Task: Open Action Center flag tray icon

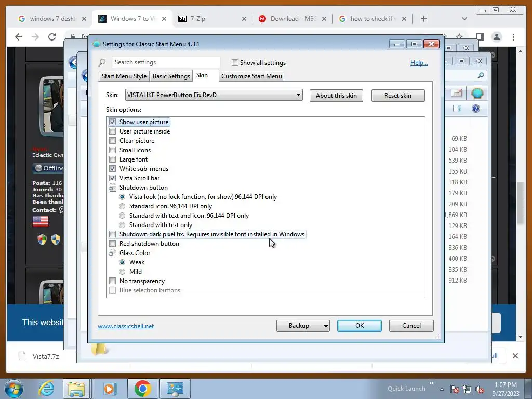Action: coord(455,390)
